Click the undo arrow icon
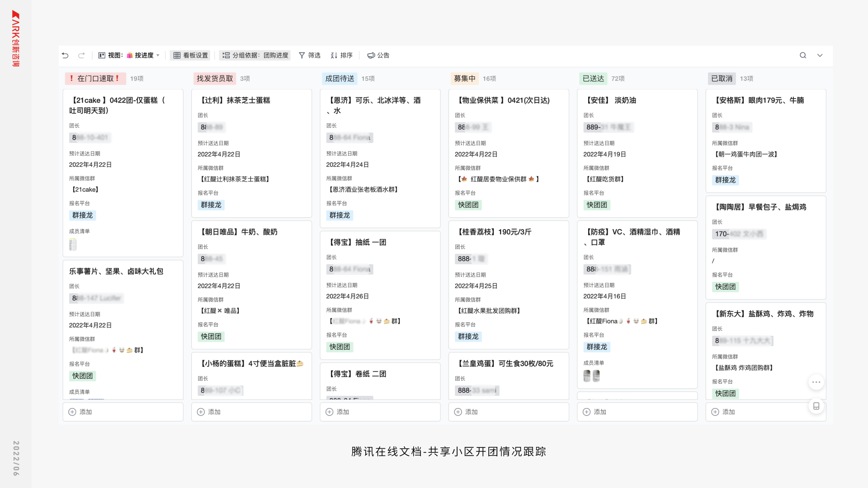 click(x=65, y=55)
